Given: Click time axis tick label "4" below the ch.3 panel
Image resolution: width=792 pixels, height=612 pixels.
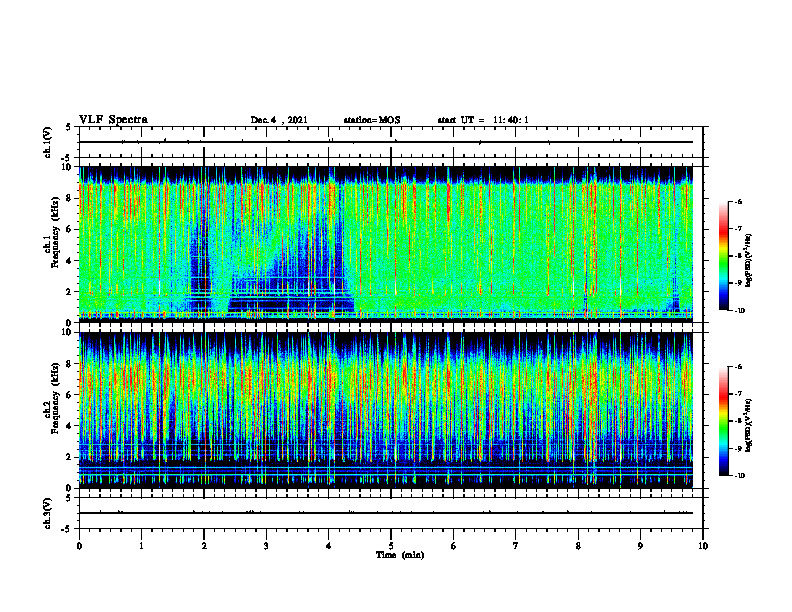Looking at the screenshot, I should [x=328, y=546].
